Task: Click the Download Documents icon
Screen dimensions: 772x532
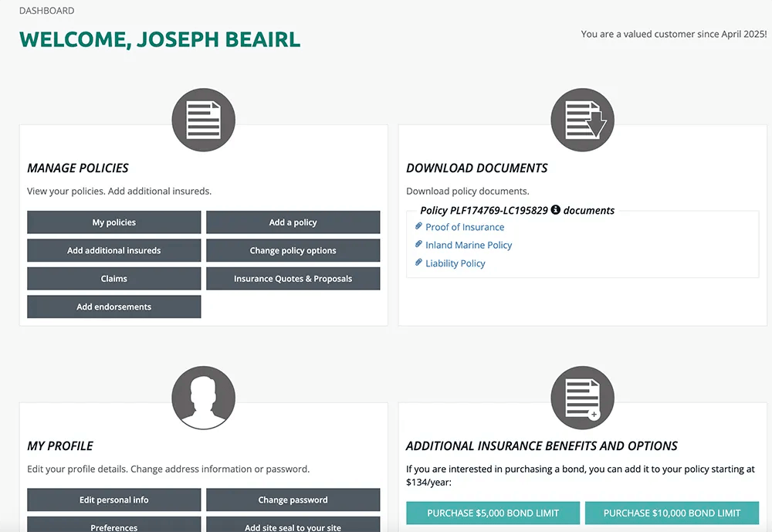Action: (582, 120)
